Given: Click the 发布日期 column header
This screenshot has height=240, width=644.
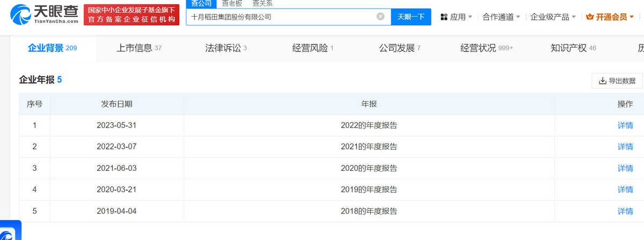Looking at the screenshot, I should (x=117, y=104).
